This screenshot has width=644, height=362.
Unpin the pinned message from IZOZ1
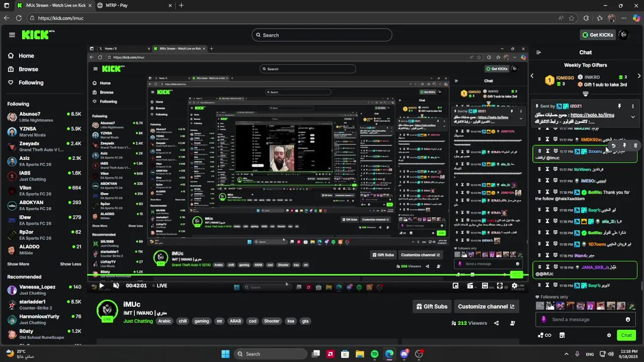619,106
